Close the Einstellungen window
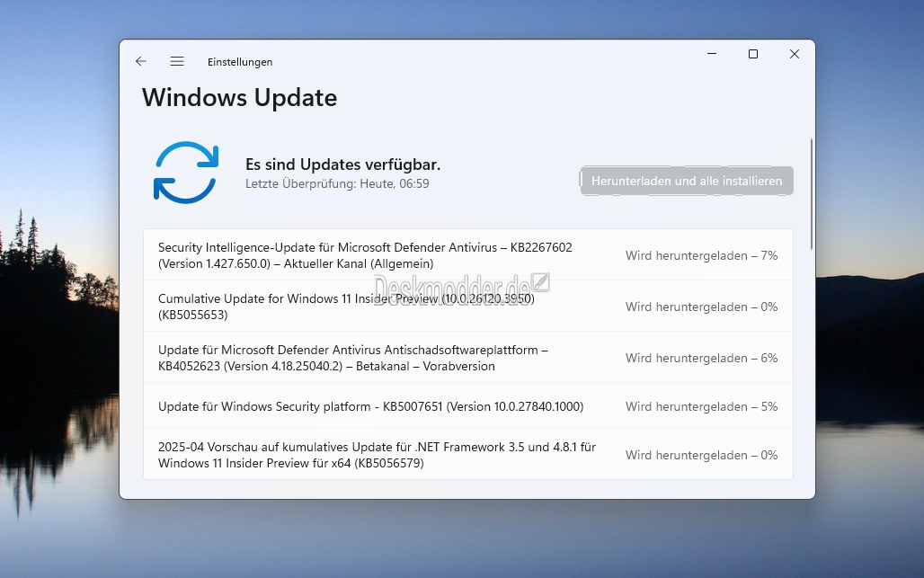The width and height of the screenshot is (924, 578). (x=795, y=54)
